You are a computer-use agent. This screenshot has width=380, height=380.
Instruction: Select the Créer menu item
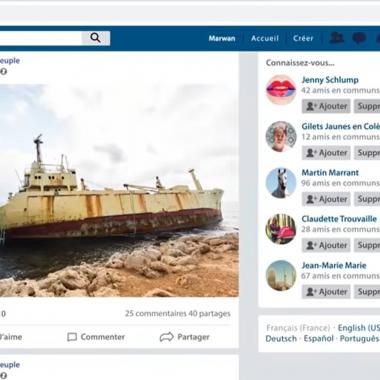tap(303, 38)
